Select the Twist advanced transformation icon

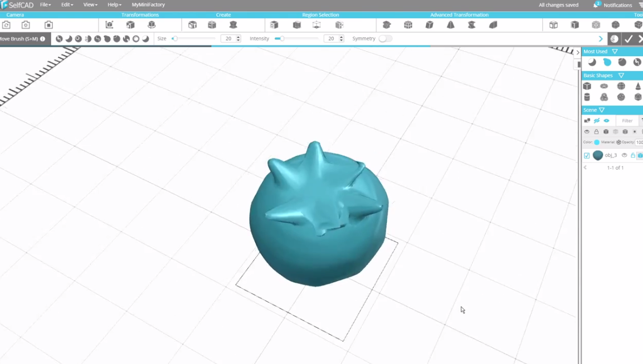pyautogui.click(x=471, y=25)
